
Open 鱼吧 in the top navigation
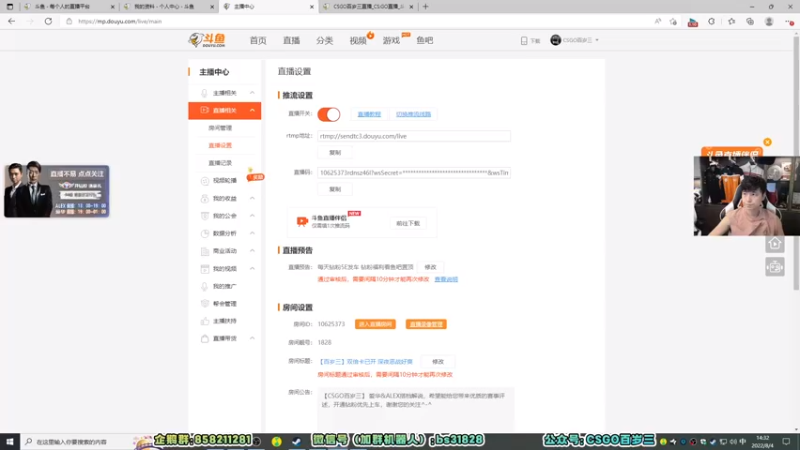(424, 40)
